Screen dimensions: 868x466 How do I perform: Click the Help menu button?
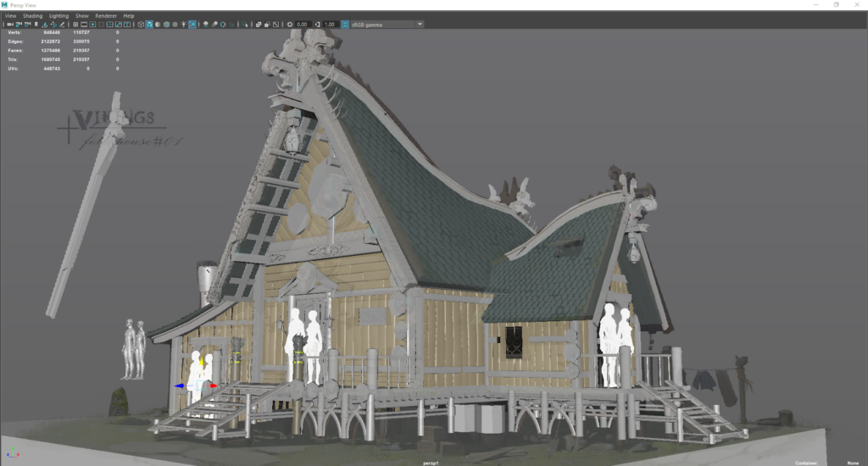pos(129,15)
